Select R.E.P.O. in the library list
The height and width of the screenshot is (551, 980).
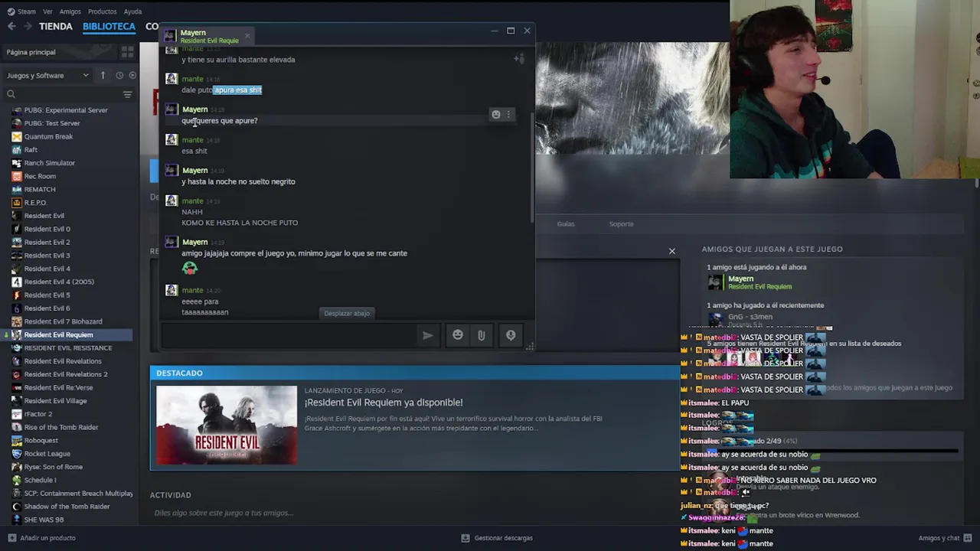[x=35, y=203]
